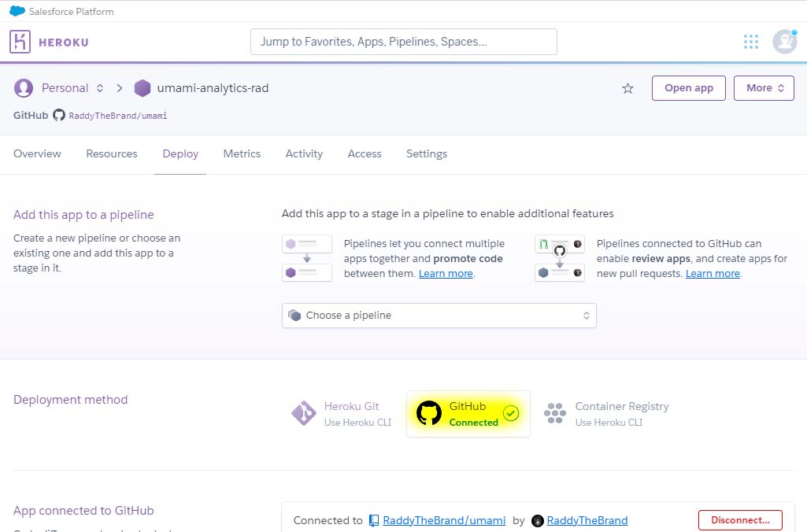
Task: Favorite the app with star icon
Action: pyautogui.click(x=627, y=88)
